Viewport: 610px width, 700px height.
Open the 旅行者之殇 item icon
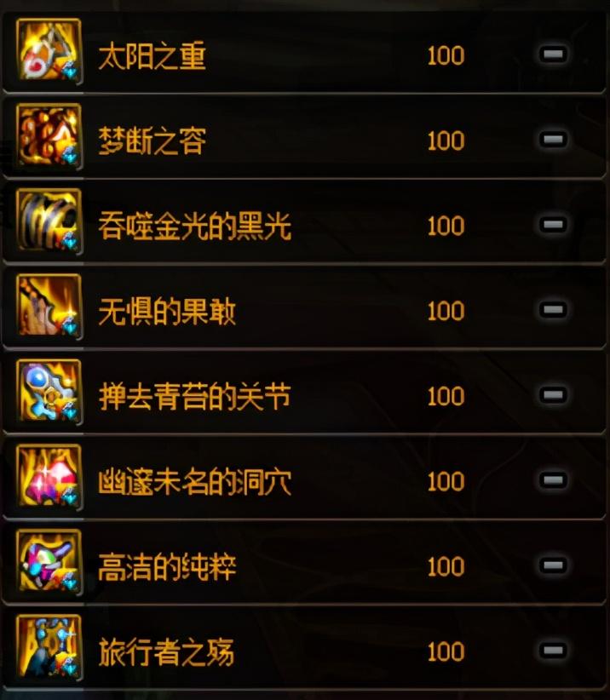(x=49, y=648)
